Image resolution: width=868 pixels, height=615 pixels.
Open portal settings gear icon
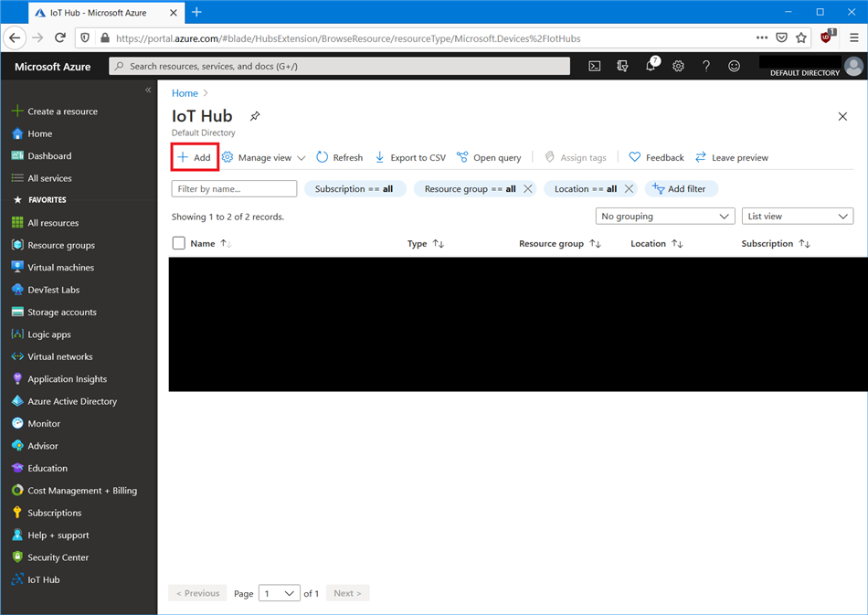[678, 67]
